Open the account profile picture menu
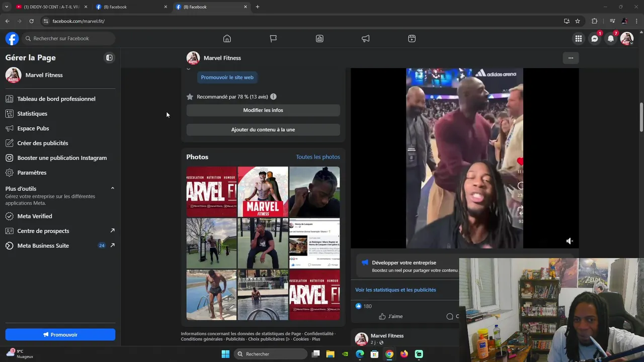This screenshot has width=644, height=362. pos(627,39)
